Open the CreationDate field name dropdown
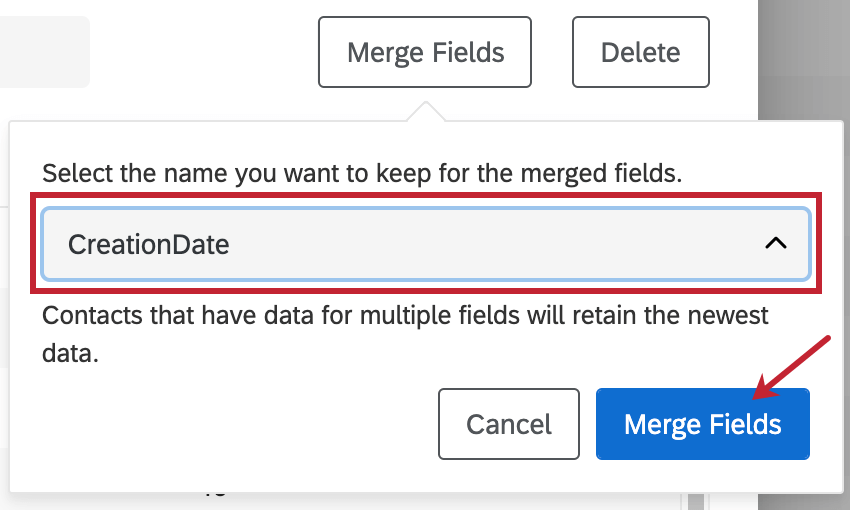Screen dimensions: 850x510 [426, 244]
